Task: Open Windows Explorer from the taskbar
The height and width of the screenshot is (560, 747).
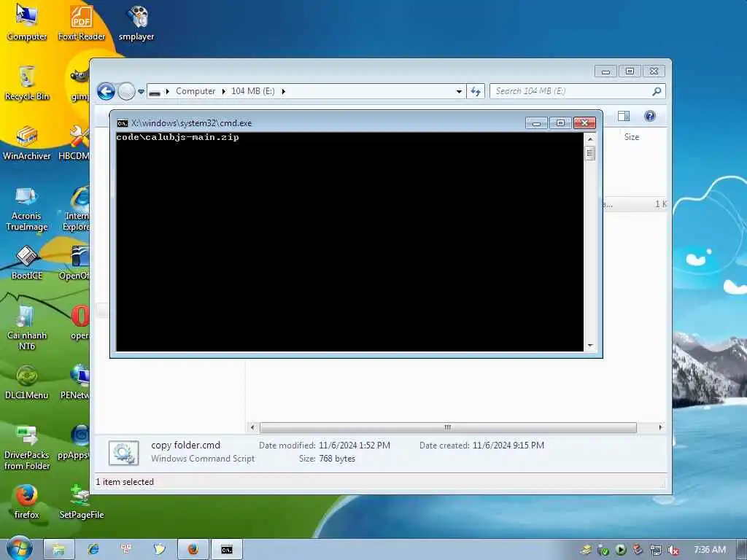Action: point(58,549)
